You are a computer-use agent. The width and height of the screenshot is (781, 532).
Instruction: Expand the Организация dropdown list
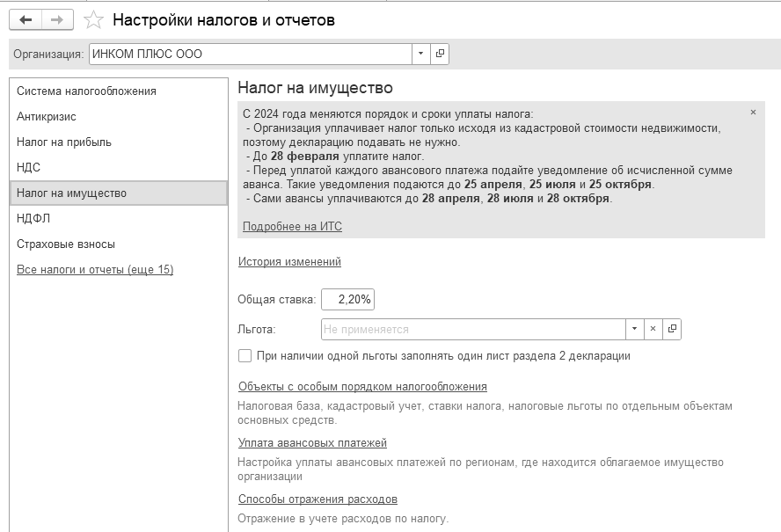pyautogui.click(x=421, y=54)
